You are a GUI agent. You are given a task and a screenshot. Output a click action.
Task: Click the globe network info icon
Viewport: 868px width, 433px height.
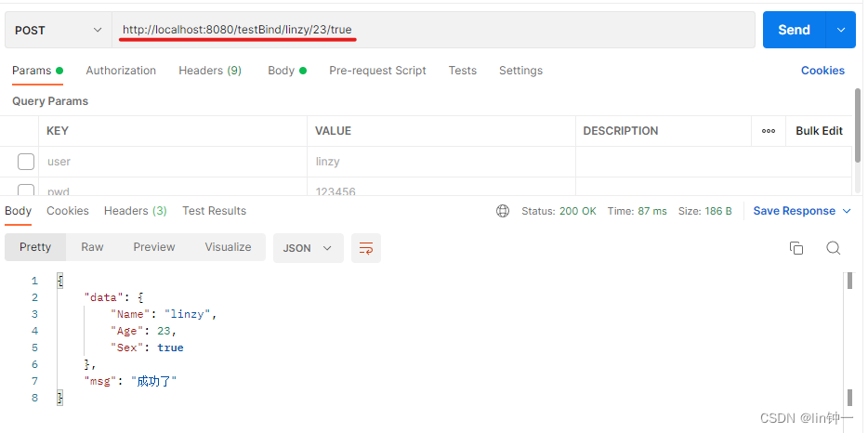pos(503,211)
